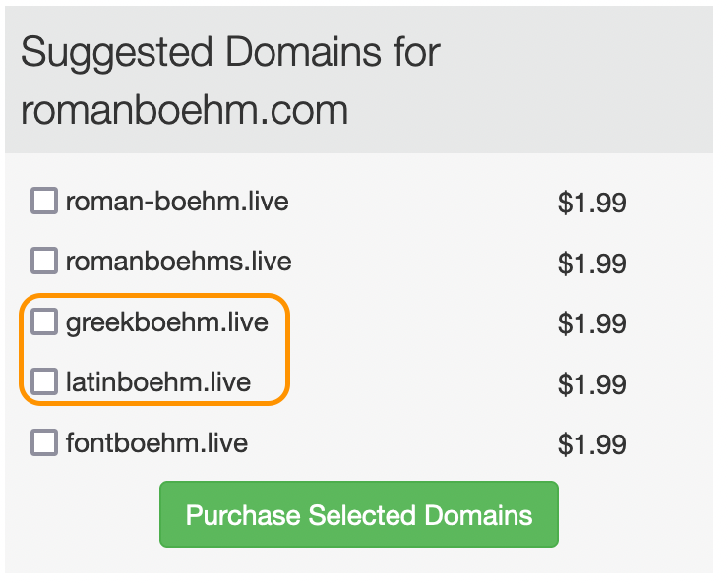Toggle the fontboehm.live checkbox
The height and width of the screenshot is (584, 728).
[44, 442]
